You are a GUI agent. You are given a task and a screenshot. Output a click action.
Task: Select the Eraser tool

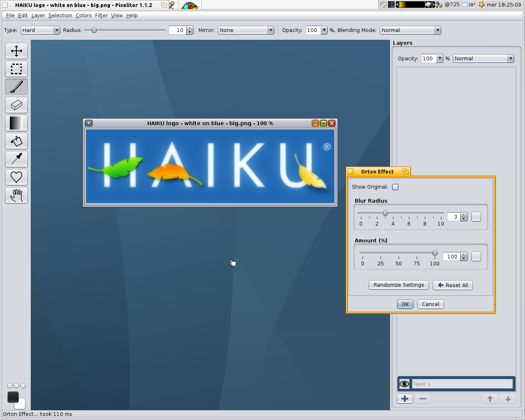pyautogui.click(x=16, y=105)
